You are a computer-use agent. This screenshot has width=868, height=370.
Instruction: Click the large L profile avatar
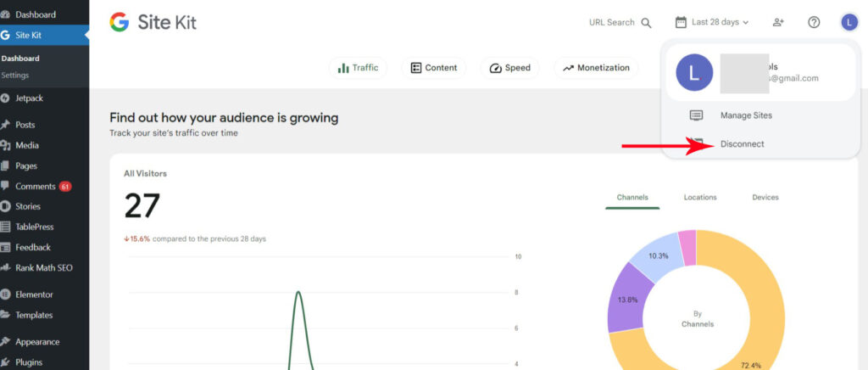[694, 73]
